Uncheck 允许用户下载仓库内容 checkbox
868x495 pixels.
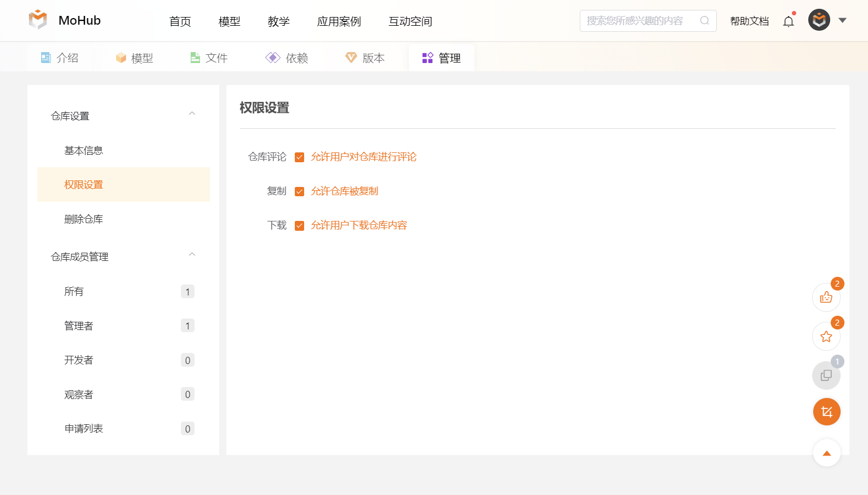(x=300, y=226)
